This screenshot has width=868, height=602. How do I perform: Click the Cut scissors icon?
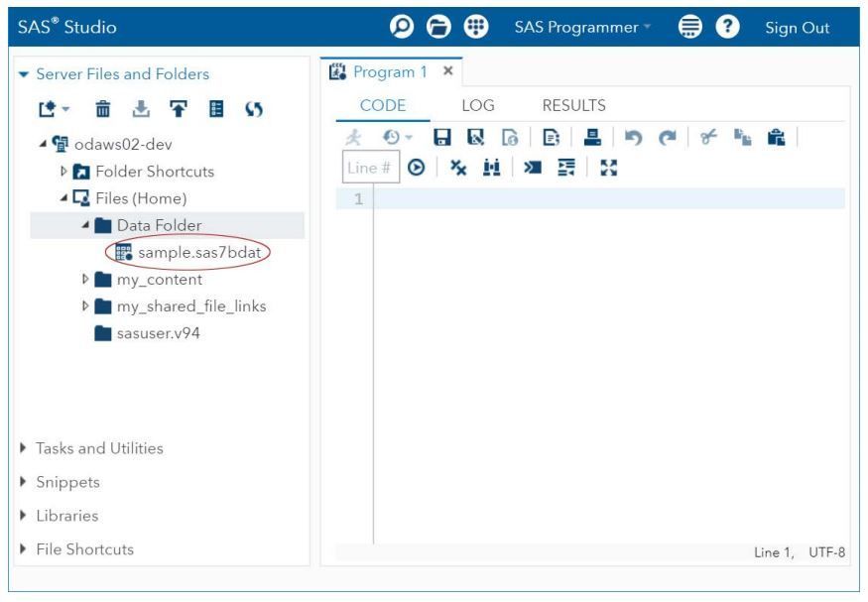click(708, 137)
